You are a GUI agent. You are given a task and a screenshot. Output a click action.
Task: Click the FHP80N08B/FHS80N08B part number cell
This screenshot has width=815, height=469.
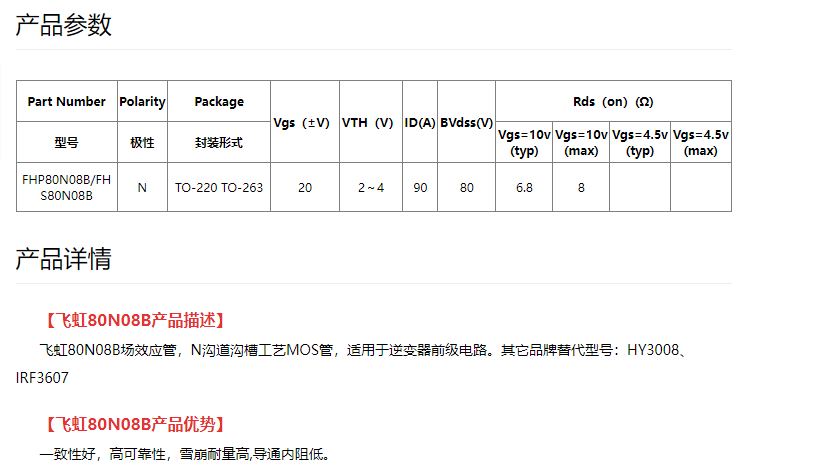coord(66,187)
